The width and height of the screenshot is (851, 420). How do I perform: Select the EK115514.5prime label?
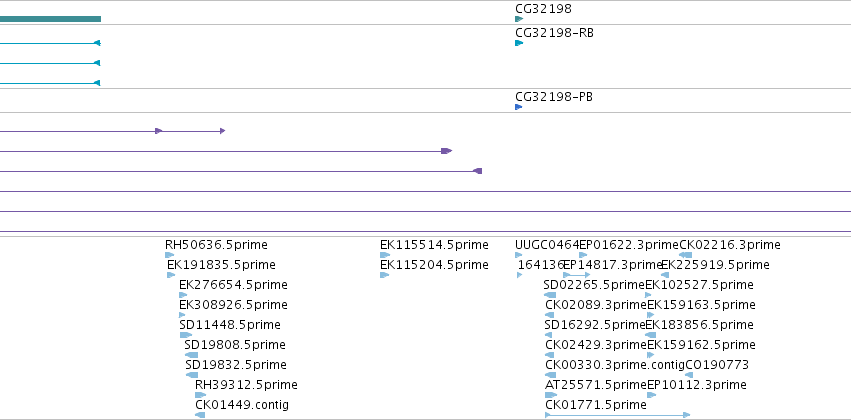click(434, 245)
